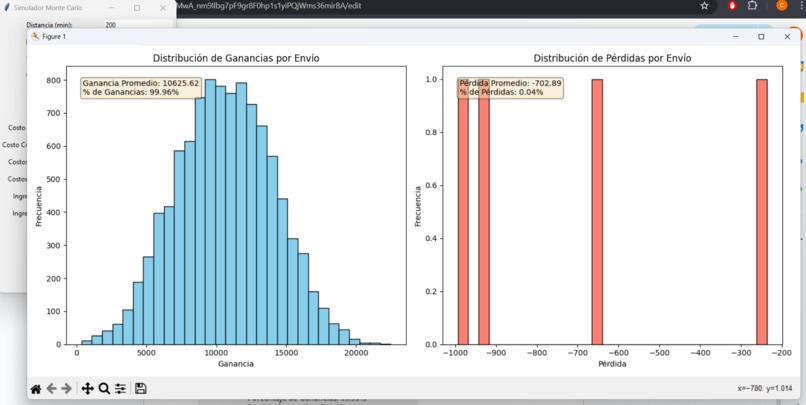Click the 10000 tick label on Ganancia axis
The image size is (806, 405).
click(216, 353)
